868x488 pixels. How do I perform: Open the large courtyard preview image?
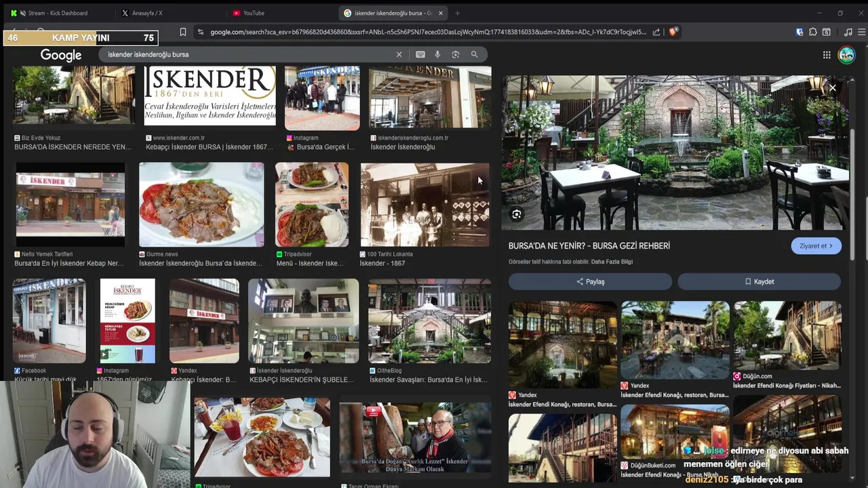click(675, 152)
